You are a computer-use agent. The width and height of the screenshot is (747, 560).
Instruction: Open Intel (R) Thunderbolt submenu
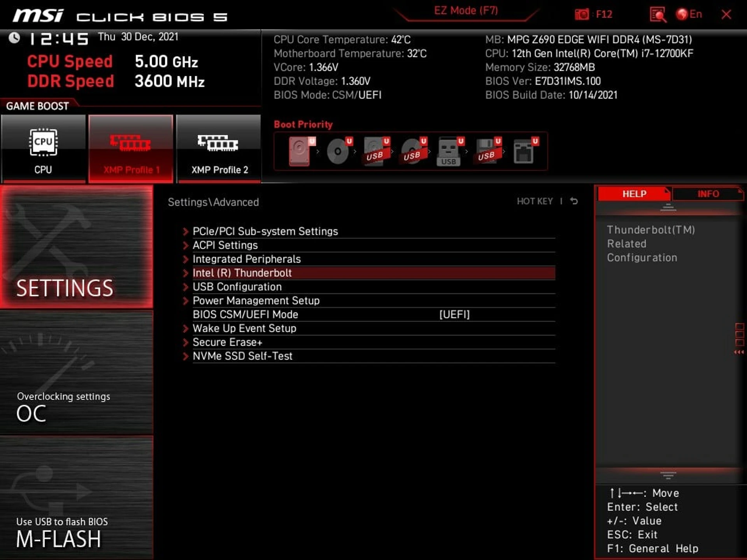373,273
